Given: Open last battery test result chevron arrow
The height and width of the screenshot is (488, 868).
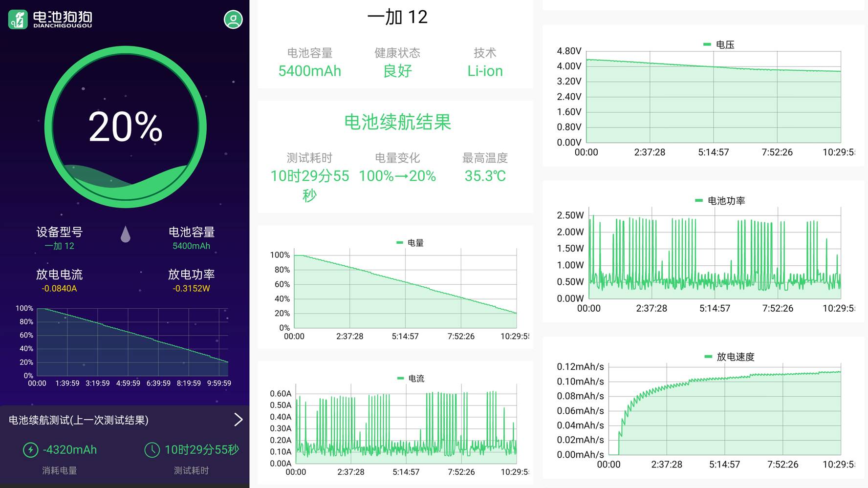Looking at the screenshot, I should [x=238, y=420].
